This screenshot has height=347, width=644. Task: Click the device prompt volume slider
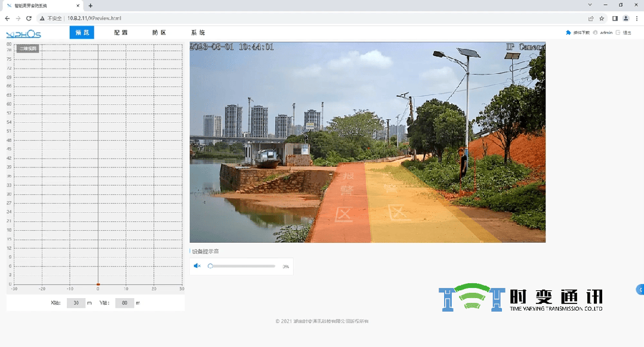(x=242, y=266)
